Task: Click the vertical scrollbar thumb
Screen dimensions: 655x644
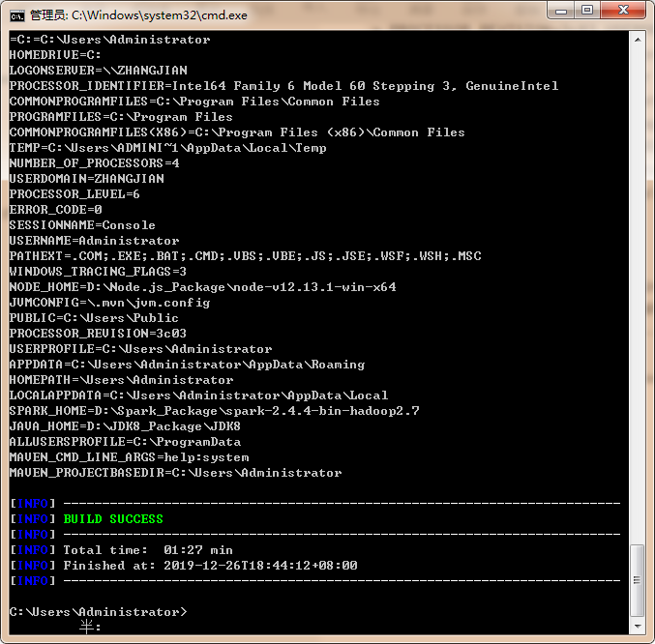Action: coord(638,580)
